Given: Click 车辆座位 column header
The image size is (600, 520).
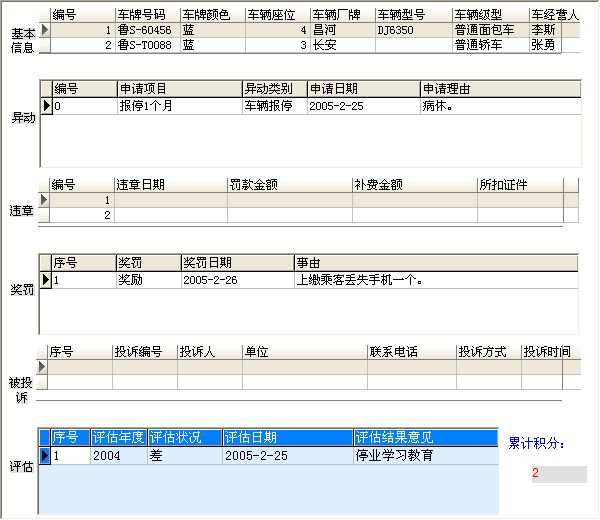Looking at the screenshot, I should coord(278,15).
